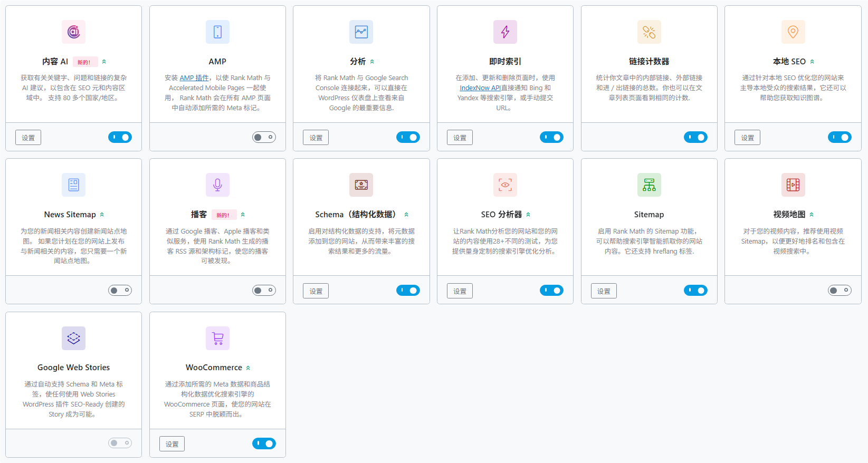Click the 播客 microphone icon

pos(217,185)
